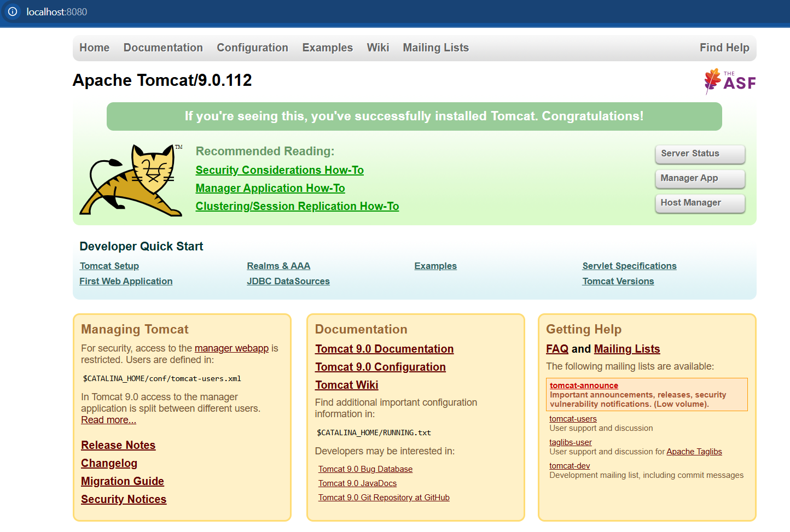Click the Host Manager button

coord(700,203)
